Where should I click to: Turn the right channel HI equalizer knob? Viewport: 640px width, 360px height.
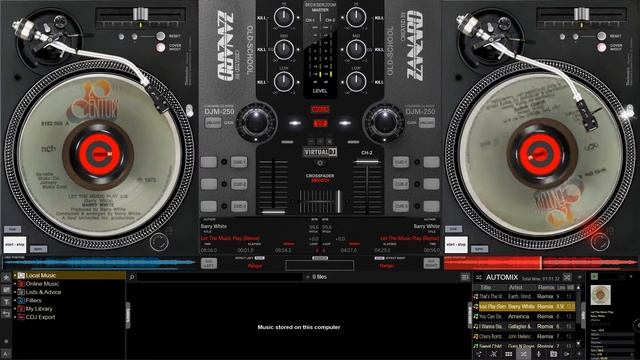(x=356, y=18)
